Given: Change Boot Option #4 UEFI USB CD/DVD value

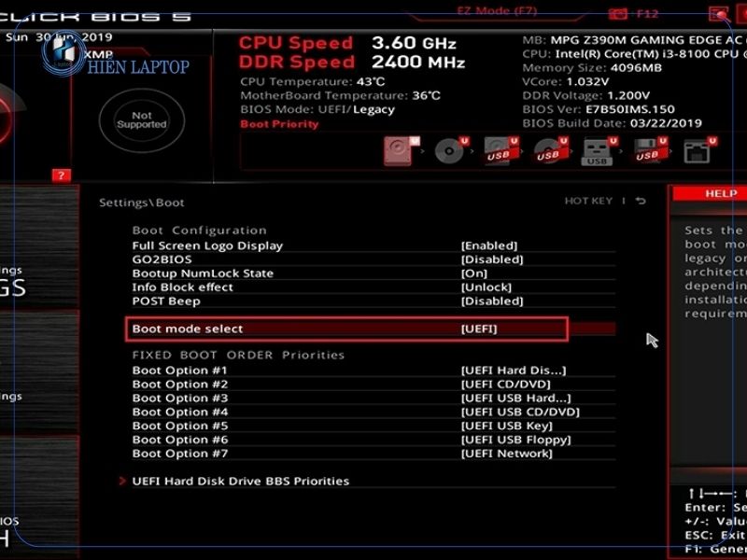Looking at the screenshot, I should coord(520,412).
